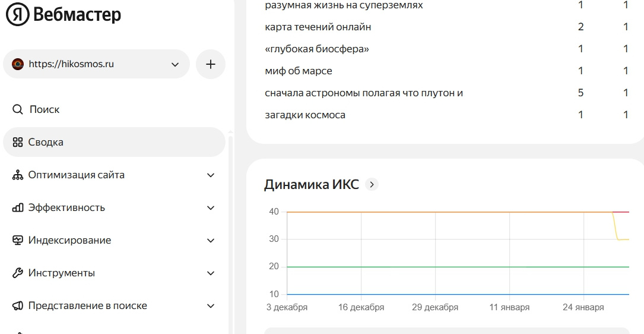The image size is (644, 334).
Task: Expand Инструменты chevron
Action: point(211,273)
